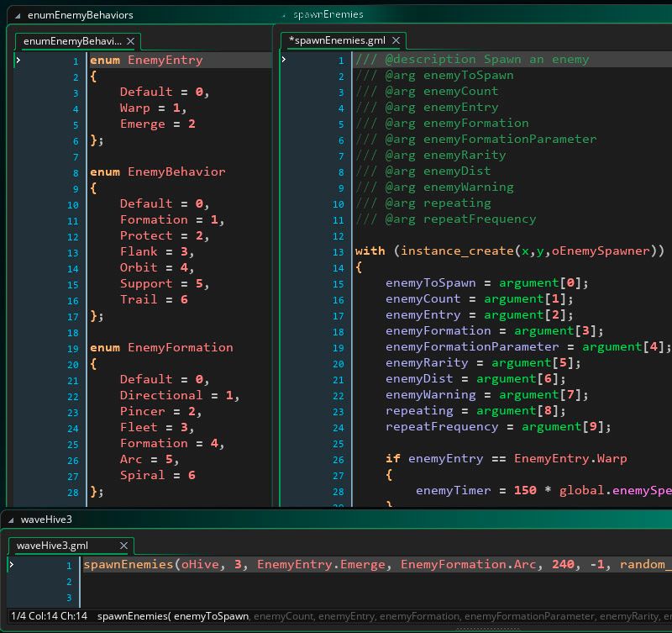Image resolution: width=672 pixels, height=633 pixels.
Task: Collapse the waveHive3 window title arrow
Action: [11, 520]
